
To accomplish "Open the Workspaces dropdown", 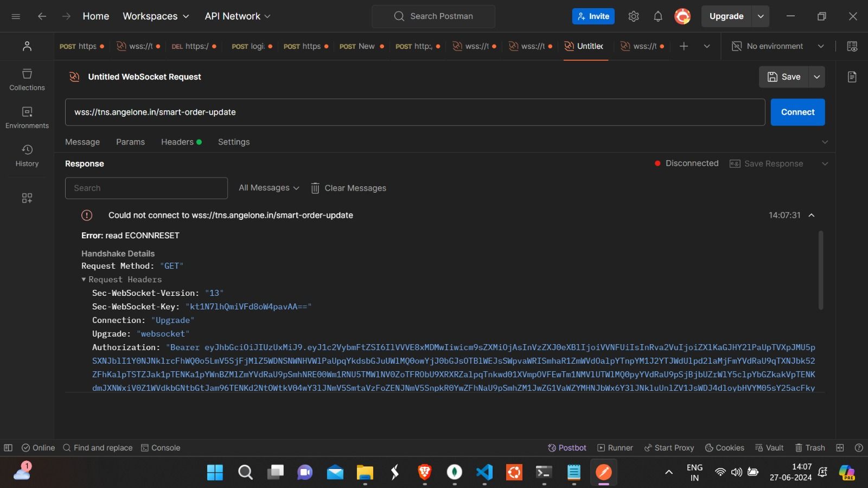I will [156, 16].
